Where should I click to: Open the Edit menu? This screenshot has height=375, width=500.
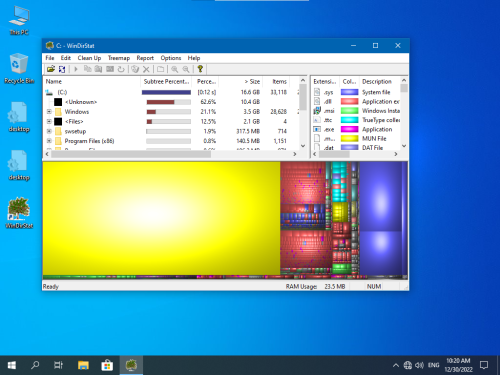[x=66, y=58]
